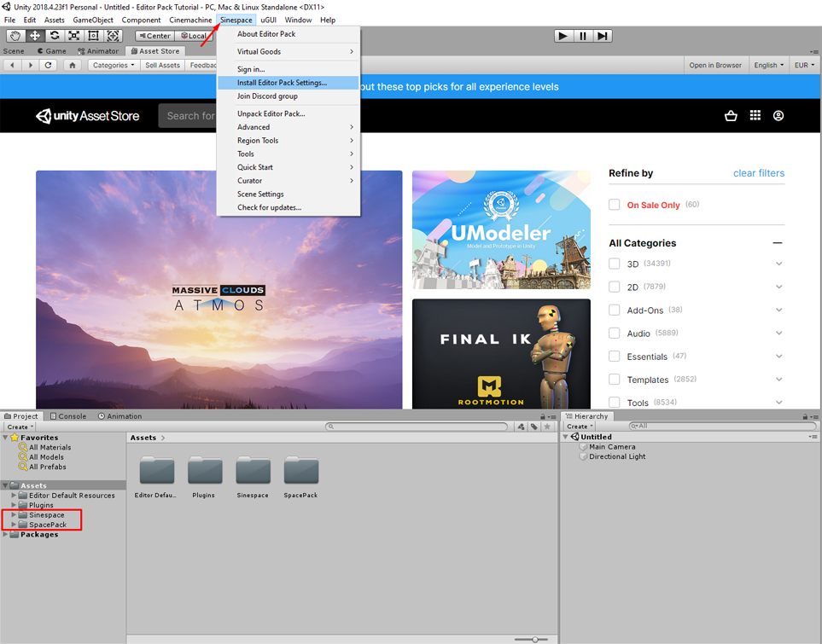
Task: Click the Pause button
Action: (583, 36)
